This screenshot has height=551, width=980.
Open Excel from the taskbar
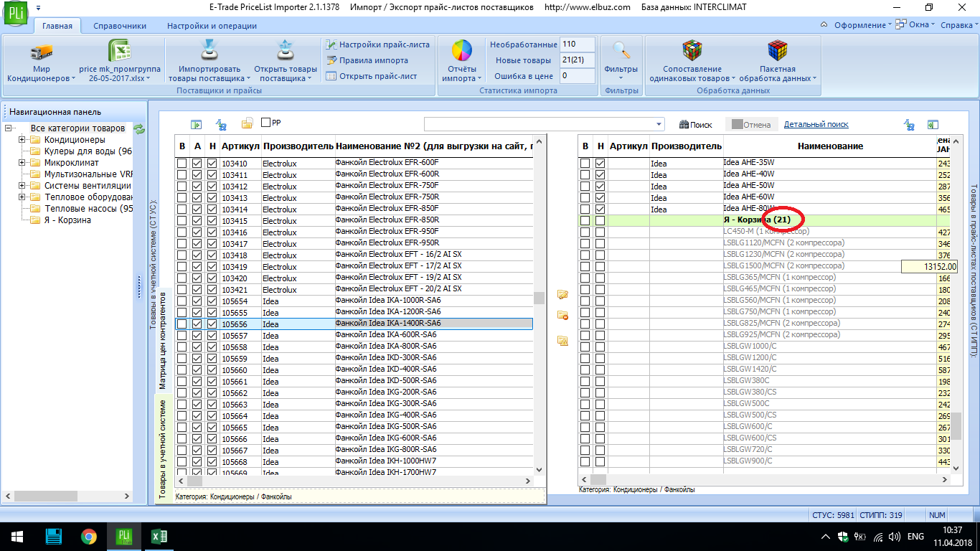(159, 537)
